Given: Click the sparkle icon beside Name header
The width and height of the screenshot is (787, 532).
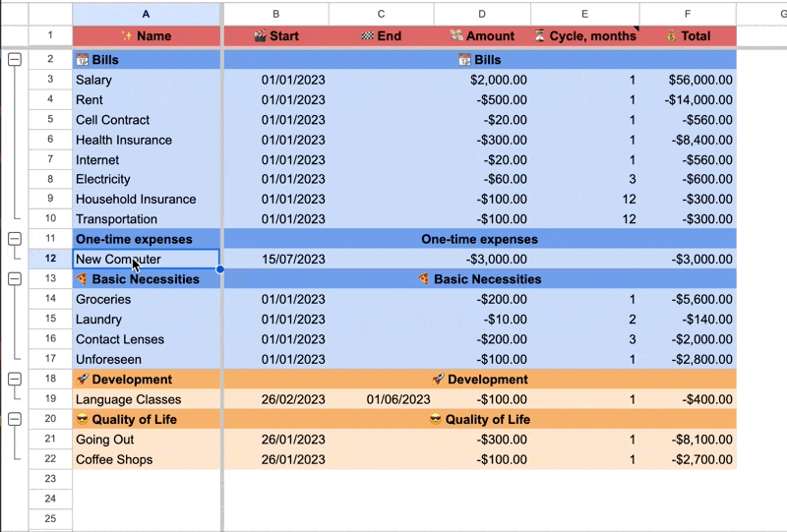Looking at the screenshot, I should click(x=126, y=36).
